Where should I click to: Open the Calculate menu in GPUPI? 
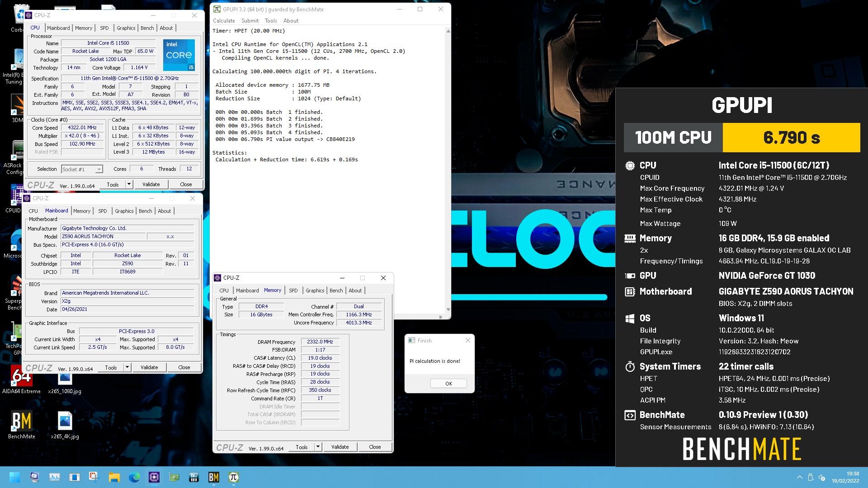pos(224,21)
